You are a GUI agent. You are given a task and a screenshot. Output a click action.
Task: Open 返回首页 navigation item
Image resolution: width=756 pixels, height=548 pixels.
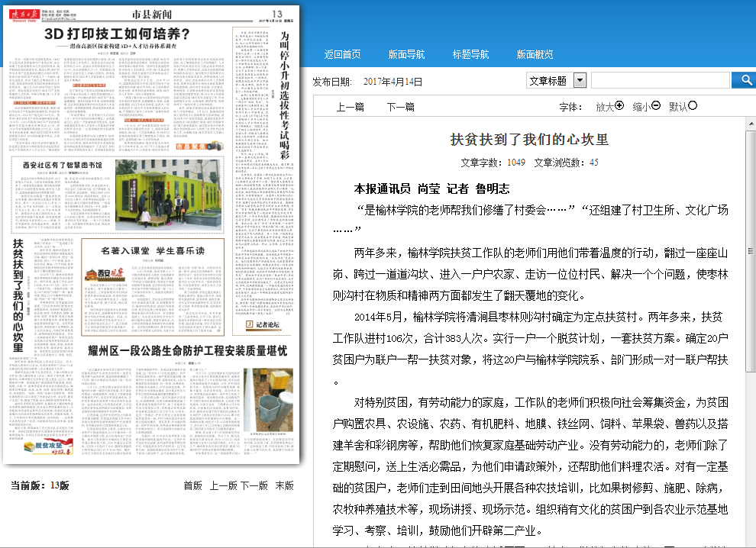[342, 54]
